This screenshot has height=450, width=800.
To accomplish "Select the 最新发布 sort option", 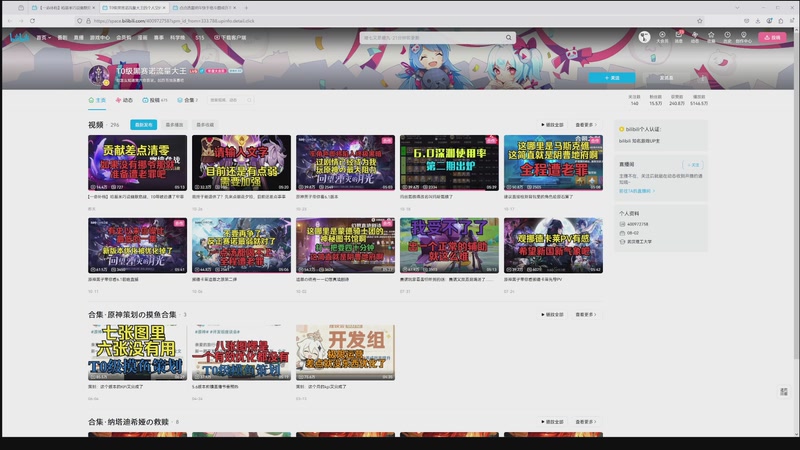I will 143,124.
